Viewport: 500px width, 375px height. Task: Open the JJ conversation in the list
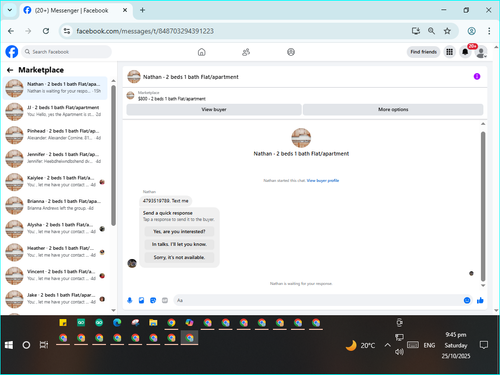pyautogui.click(x=55, y=111)
